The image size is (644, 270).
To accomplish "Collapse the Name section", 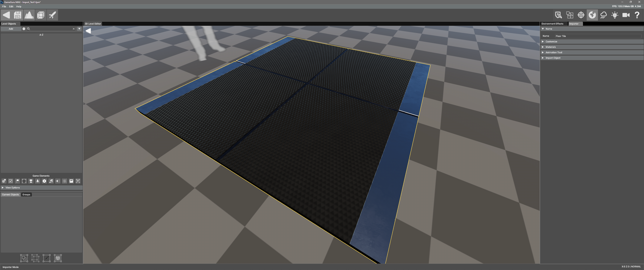I will [x=592, y=29].
